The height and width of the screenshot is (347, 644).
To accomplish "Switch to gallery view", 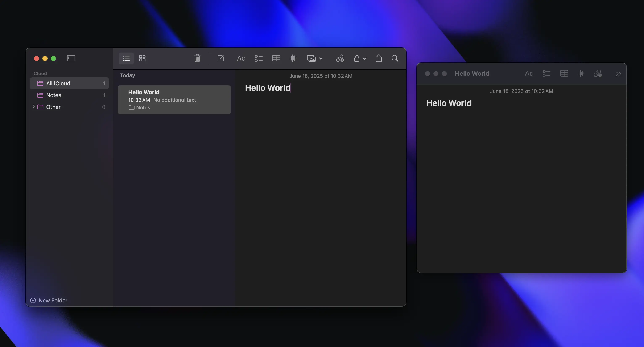I will [x=142, y=58].
